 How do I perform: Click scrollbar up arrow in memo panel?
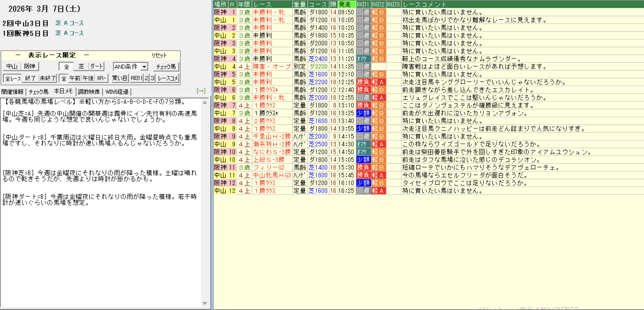205,102
